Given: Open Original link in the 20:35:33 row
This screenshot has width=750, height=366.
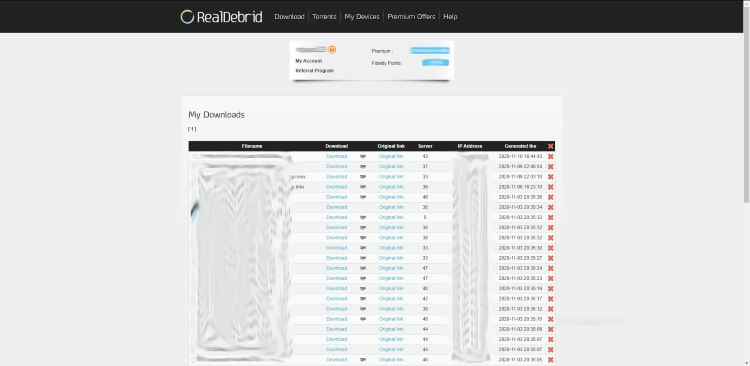Looking at the screenshot, I should pyautogui.click(x=391, y=217).
